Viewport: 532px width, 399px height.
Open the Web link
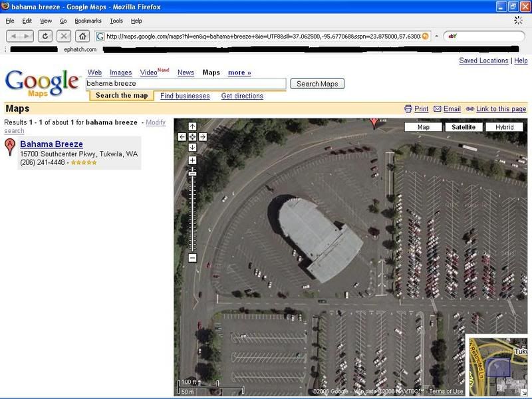click(x=94, y=72)
